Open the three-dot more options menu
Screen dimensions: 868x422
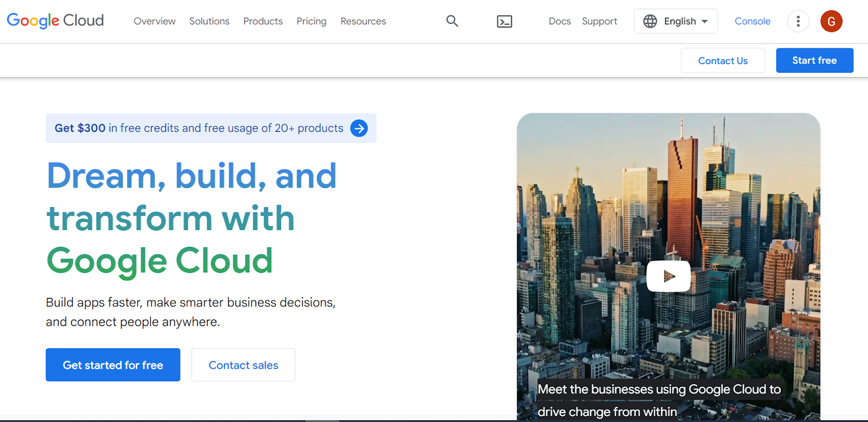point(797,21)
